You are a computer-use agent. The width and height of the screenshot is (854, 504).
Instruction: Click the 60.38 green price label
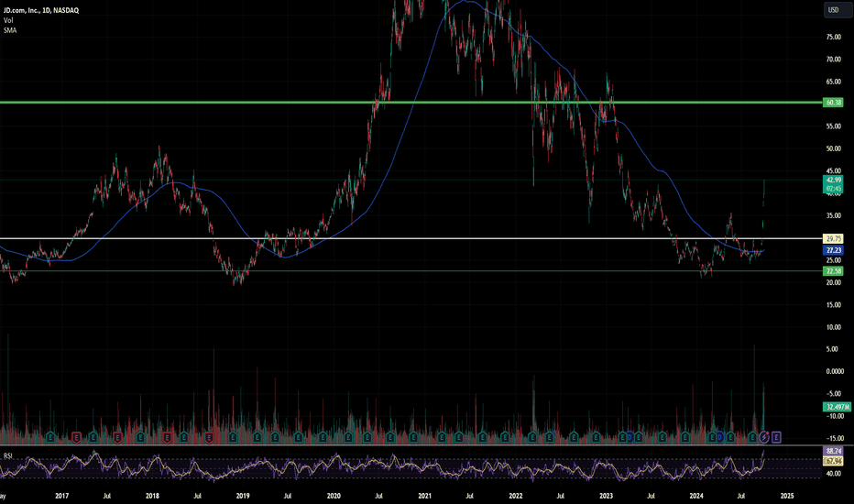[x=833, y=103]
